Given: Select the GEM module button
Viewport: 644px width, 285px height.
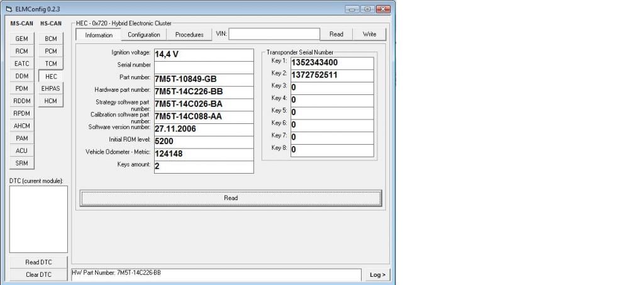Looking at the screenshot, I should (x=21, y=38).
